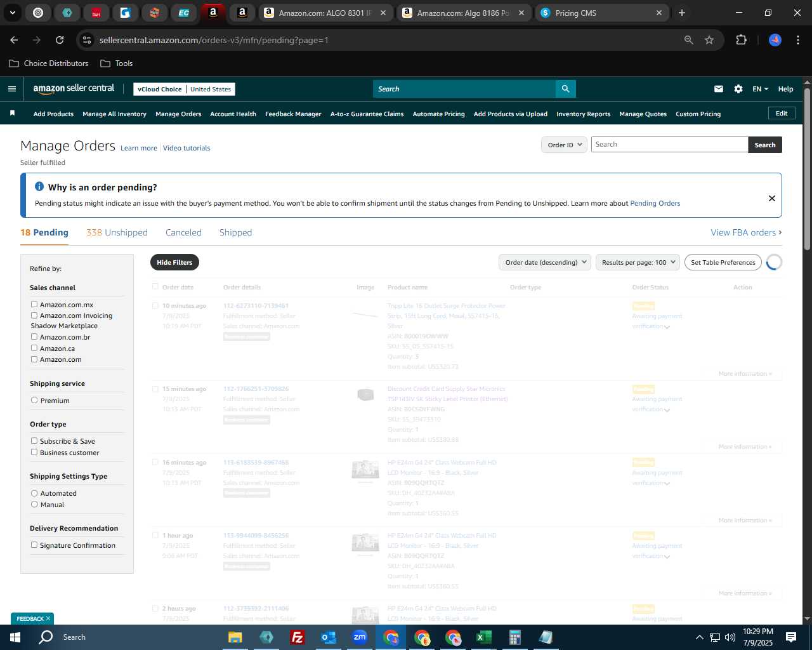Click the Seller Central top search field
This screenshot has height=650, width=812.
[464, 89]
